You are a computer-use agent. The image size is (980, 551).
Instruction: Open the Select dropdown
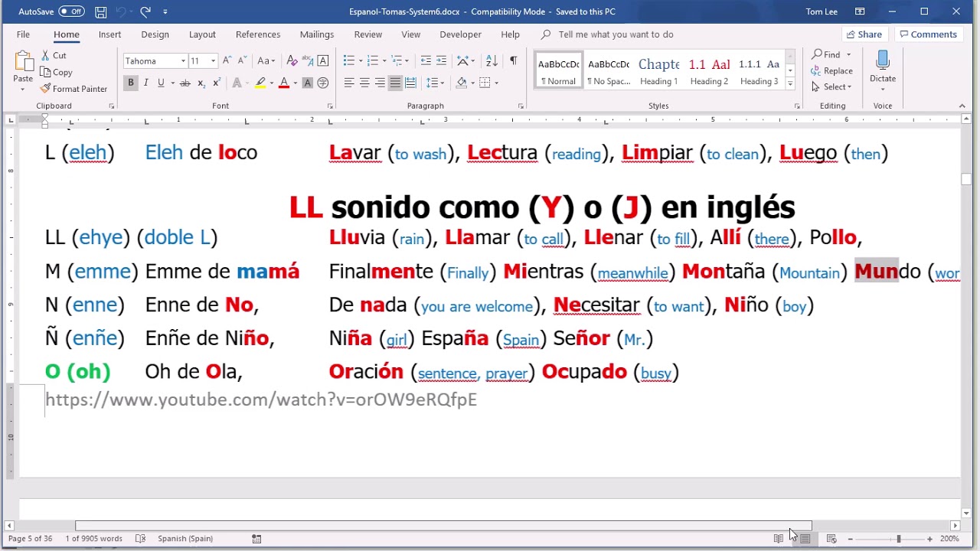[x=831, y=86]
